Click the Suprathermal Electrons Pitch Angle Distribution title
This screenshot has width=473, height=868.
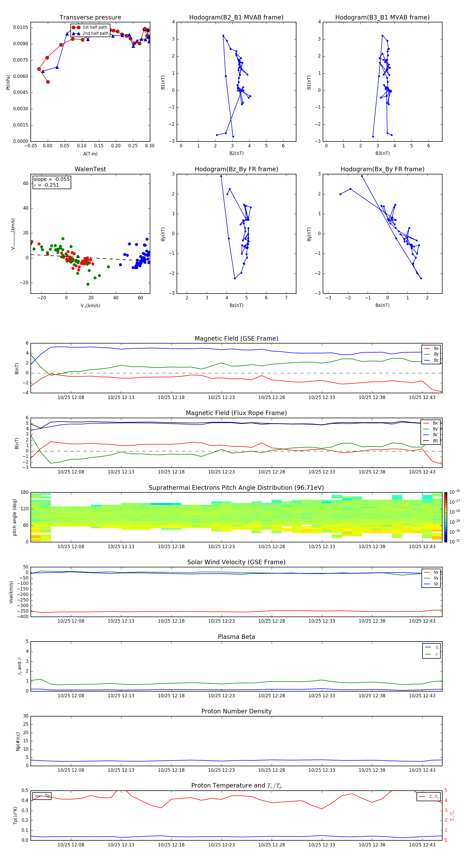point(236,488)
